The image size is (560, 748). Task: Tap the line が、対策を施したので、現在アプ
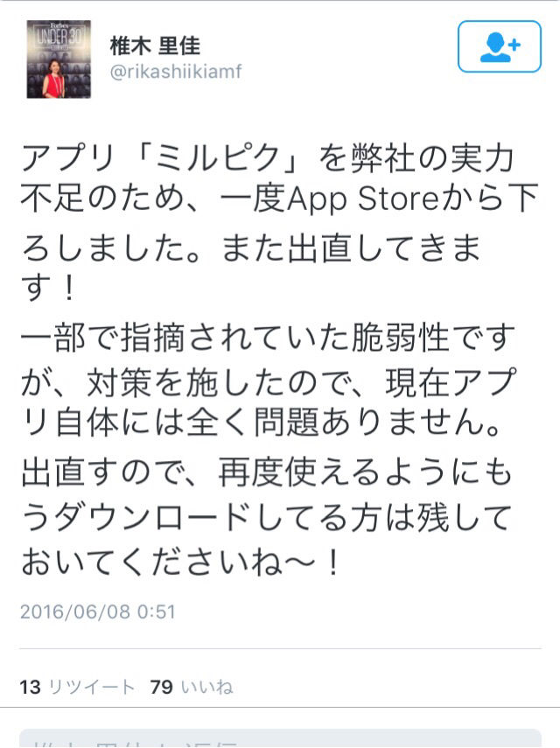coord(269,382)
